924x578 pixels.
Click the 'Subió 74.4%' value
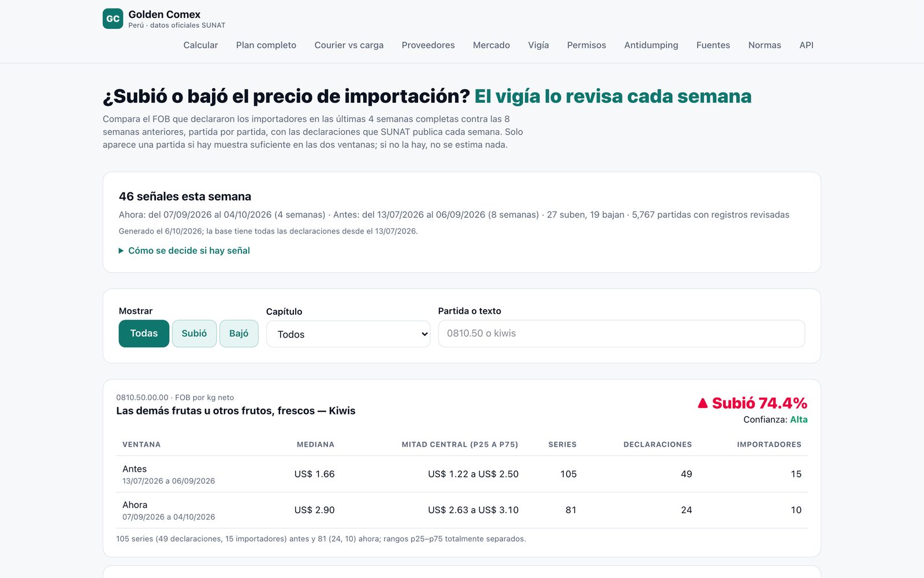tap(752, 403)
